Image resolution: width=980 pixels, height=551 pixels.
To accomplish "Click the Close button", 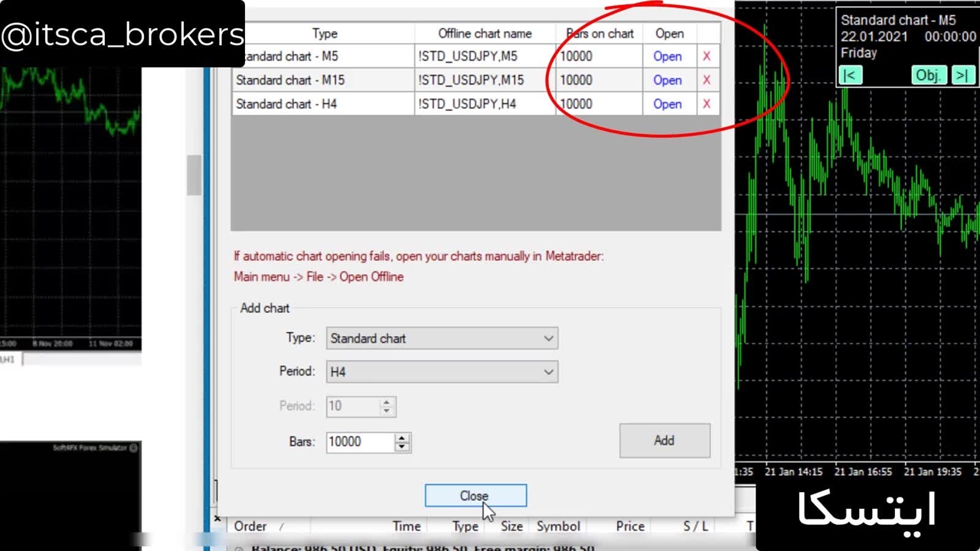I will 475,496.
